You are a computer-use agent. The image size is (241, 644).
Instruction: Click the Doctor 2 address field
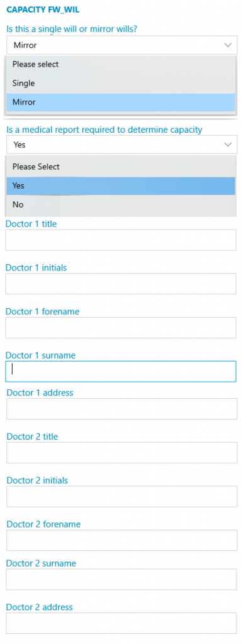point(121,623)
